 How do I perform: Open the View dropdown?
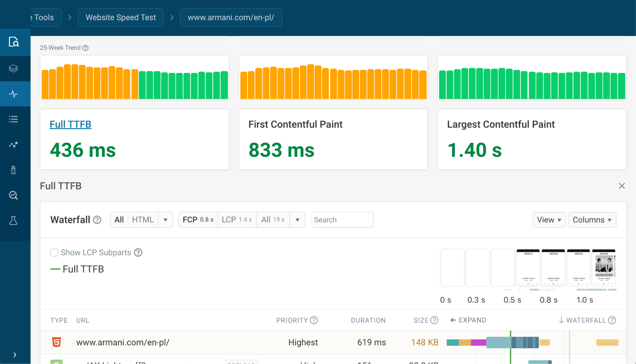[x=549, y=220]
